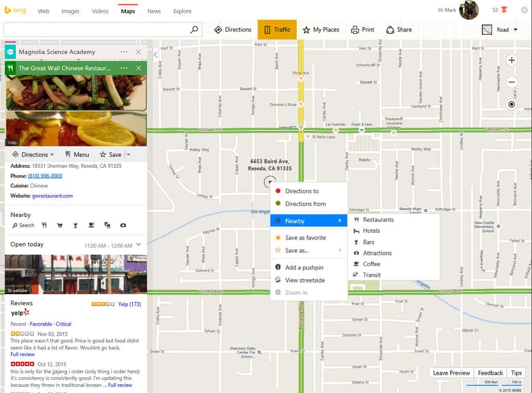Choose Coffee in Nearby submenu
The height and width of the screenshot is (393, 532).
[x=393, y=264]
